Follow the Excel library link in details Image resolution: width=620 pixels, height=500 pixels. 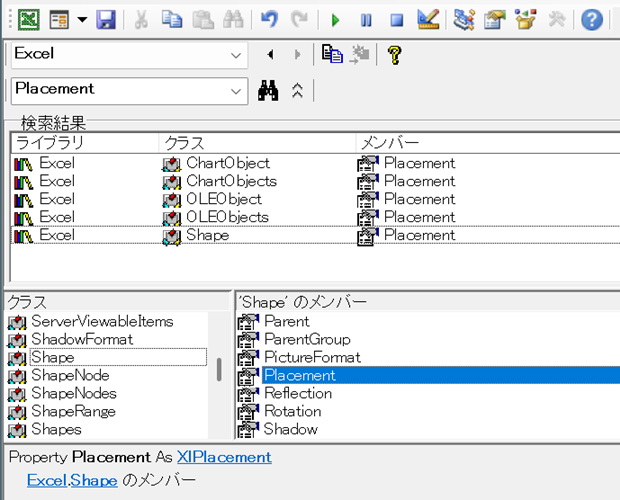(x=47, y=480)
